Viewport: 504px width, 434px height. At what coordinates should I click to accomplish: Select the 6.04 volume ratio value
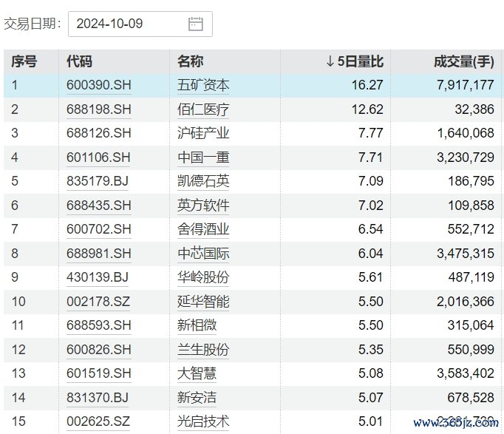click(371, 254)
